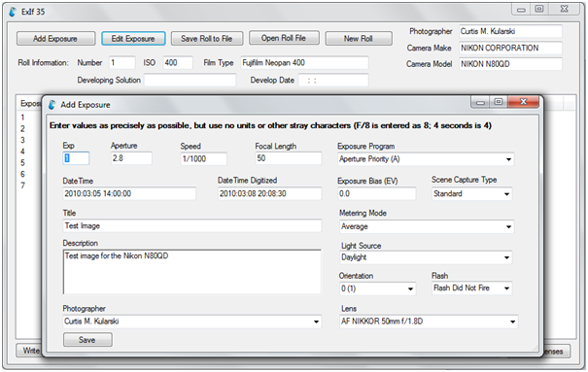Click the ISO field showing 400

pyautogui.click(x=178, y=62)
